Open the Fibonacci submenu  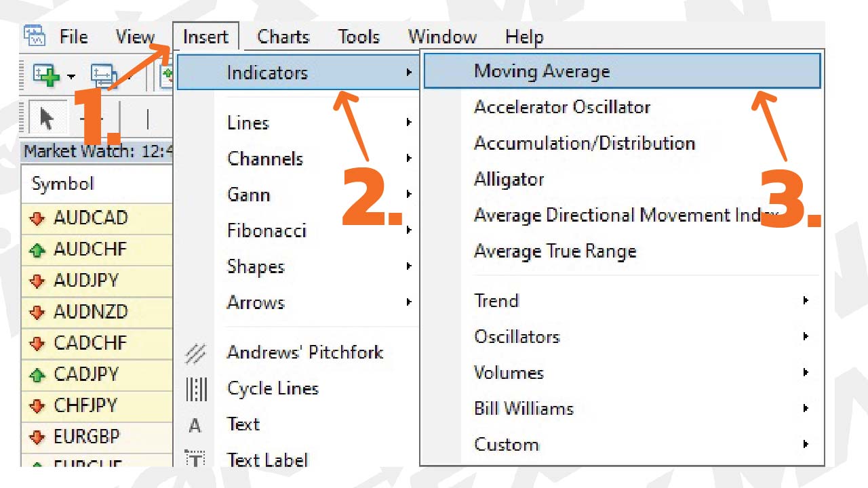[267, 231]
